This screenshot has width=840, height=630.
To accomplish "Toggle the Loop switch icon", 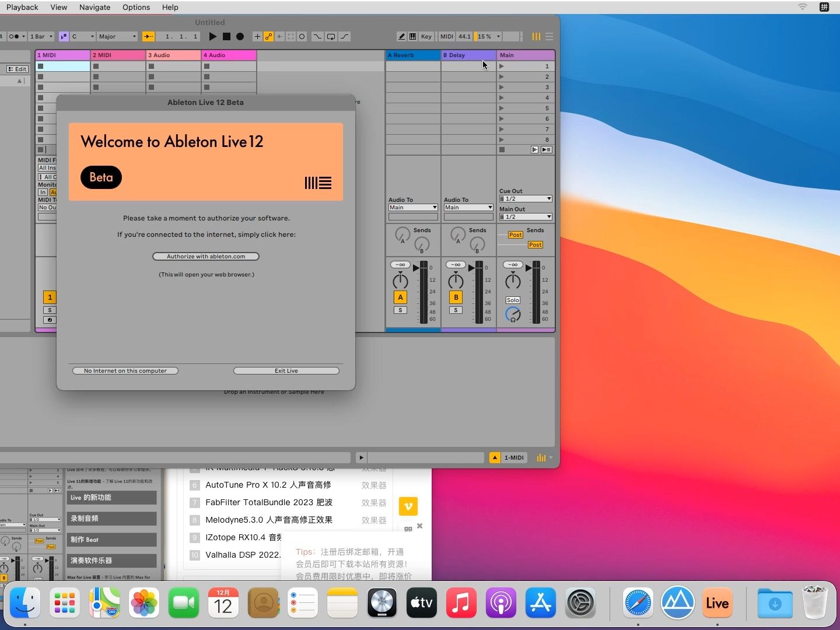I will (331, 36).
